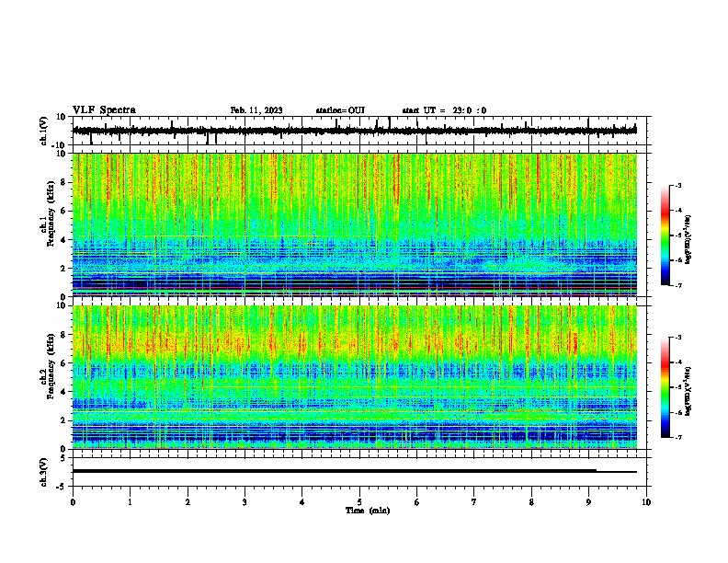
Task: Click the ch.2 colorbar unit label
Action: pos(688,391)
